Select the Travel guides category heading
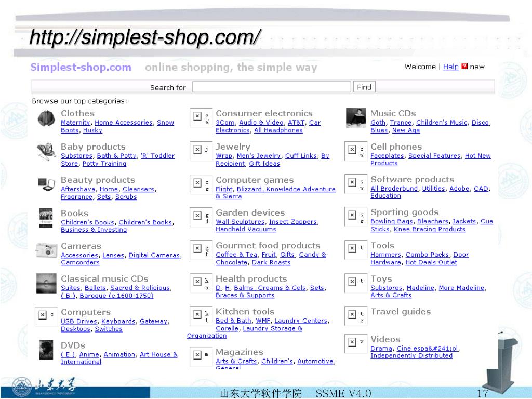Viewport: 532px width, 399px height. click(401, 312)
